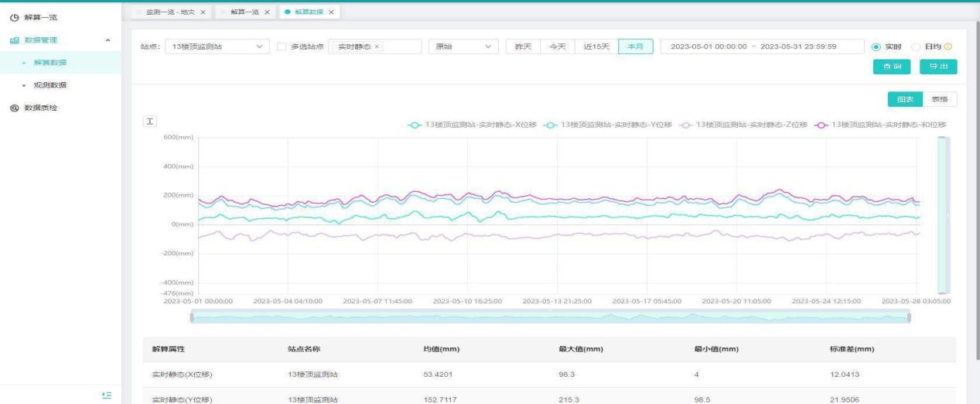Switch to the 表格 table view
Viewport: 980px width, 404px height.
pyautogui.click(x=940, y=99)
